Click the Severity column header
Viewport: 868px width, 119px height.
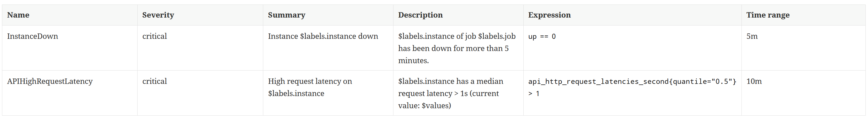point(158,15)
